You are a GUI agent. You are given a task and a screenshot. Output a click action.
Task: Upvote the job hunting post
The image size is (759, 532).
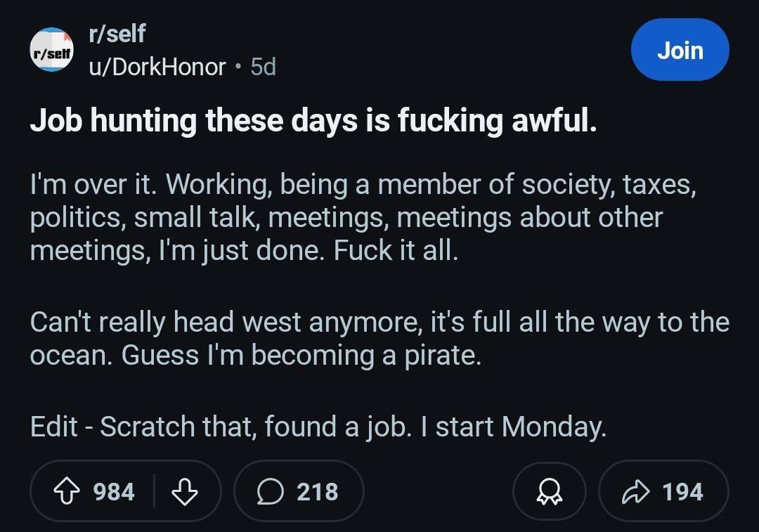pyautogui.click(x=66, y=491)
